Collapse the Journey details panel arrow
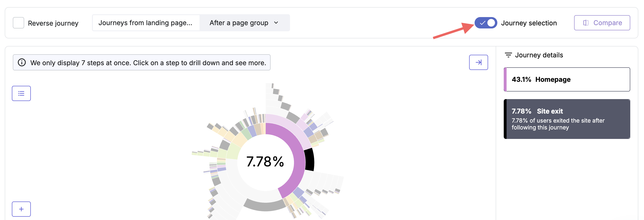This screenshot has width=644, height=220. [479, 62]
